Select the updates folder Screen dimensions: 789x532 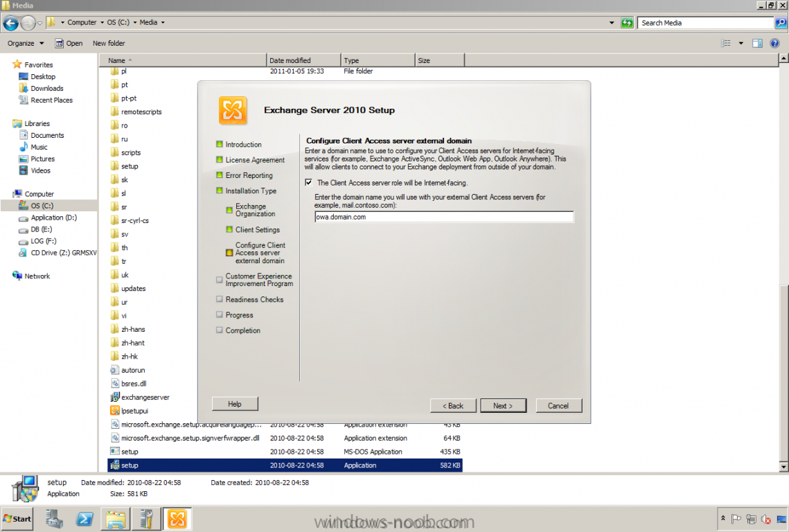[128, 288]
